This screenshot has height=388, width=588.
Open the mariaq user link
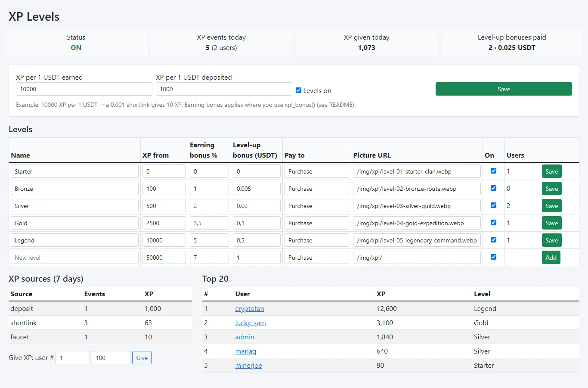tap(245, 351)
